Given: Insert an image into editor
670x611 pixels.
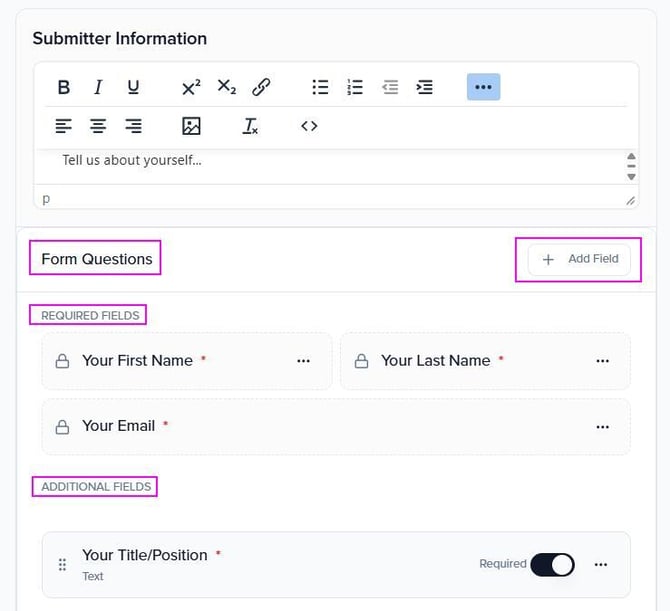Looking at the screenshot, I should [x=191, y=126].
